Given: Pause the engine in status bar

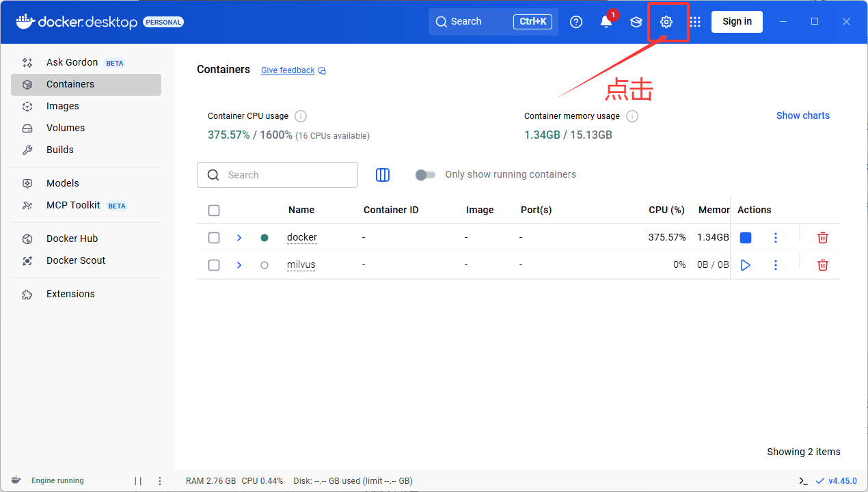Looking at the screenshot, I should [138, 481].
